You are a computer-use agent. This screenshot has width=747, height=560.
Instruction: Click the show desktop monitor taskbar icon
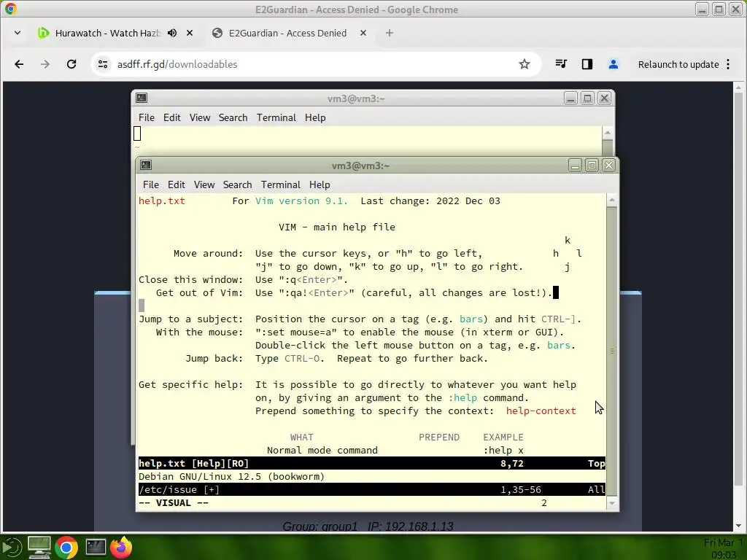pyautogui.click(x=39, y=547)
